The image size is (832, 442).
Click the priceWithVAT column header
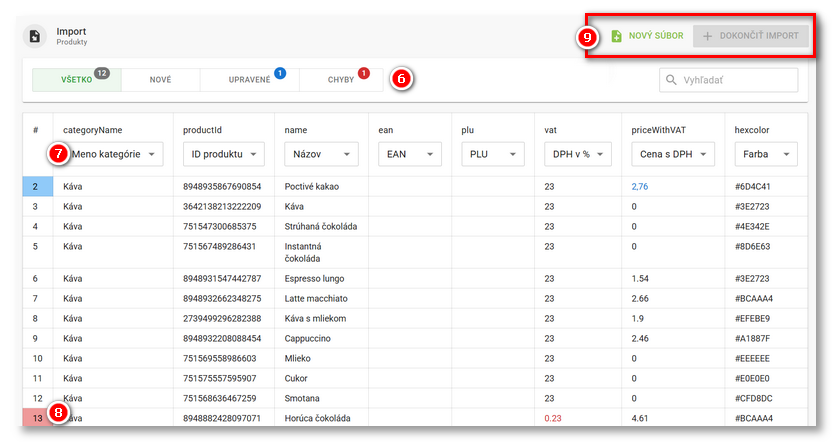pyautogui.click(x=658, y=130)
